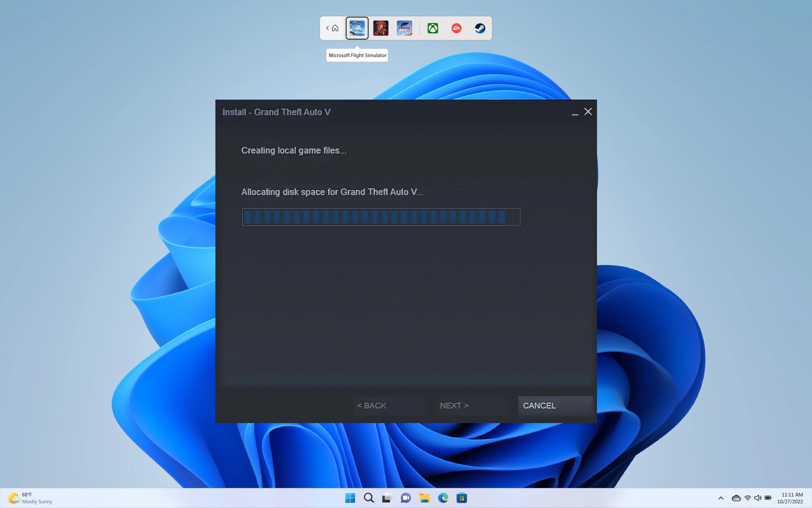The height and width of the screenshot is (508, 812).
Task: Open the Xbox app launcher icon
Action: click(432, 28)
